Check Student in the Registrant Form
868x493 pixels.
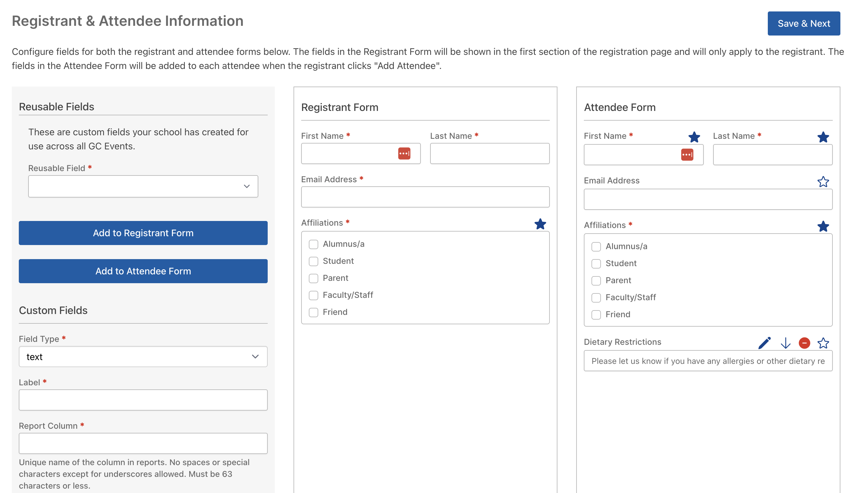point(313,261)
